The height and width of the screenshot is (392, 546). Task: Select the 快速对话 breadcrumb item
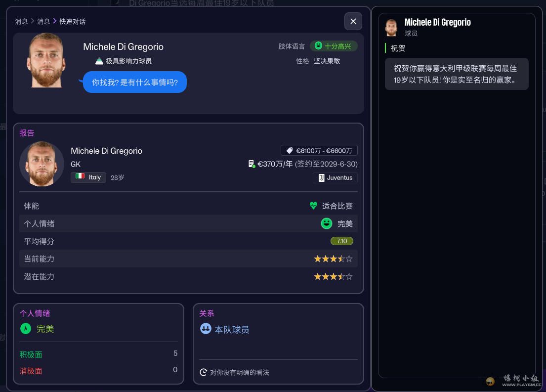[x=73, y=21]
